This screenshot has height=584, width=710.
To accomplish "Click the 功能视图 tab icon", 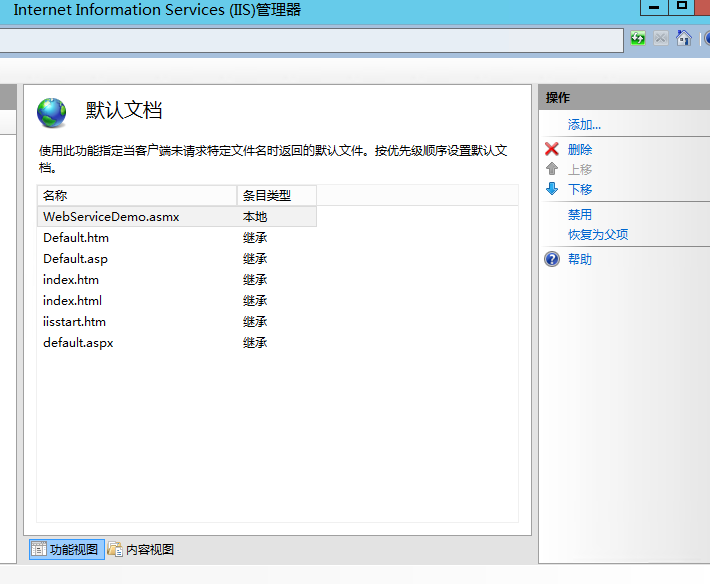I will click(38, 549).
